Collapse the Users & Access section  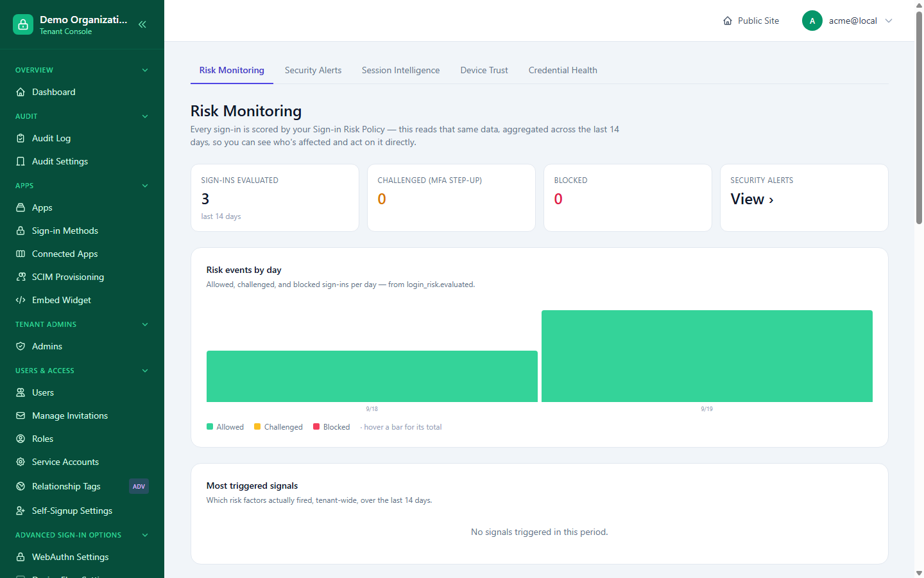click(x=145, y=371)
